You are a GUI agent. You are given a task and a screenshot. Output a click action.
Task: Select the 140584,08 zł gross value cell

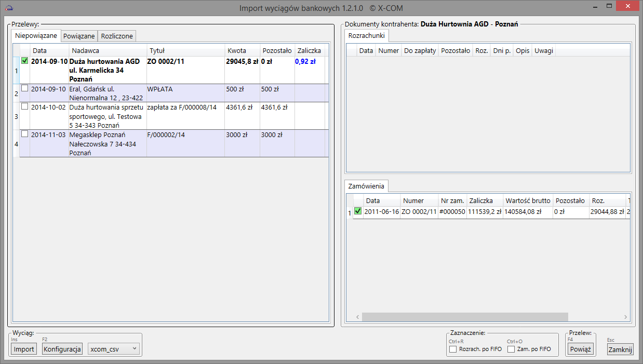click(528, 212)
